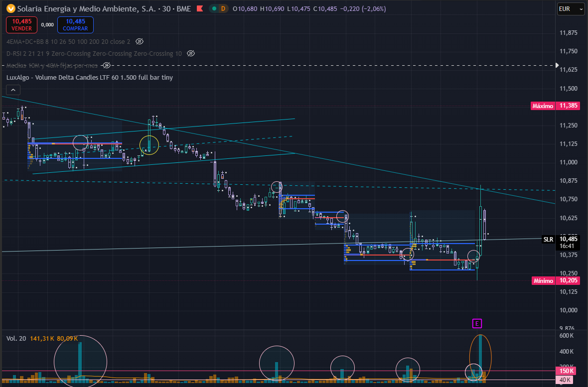
Task: Click the Solaria symbol logo icon
Action: (10, 8)
